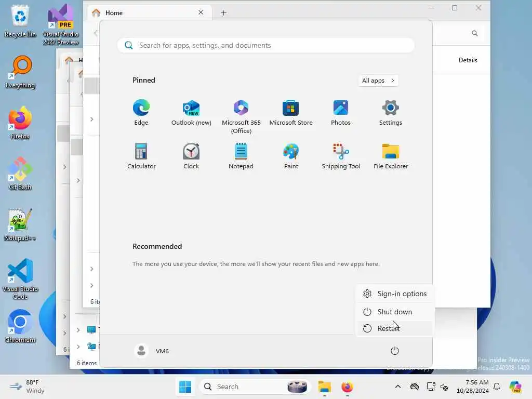The width and height of the screenshot is (532, 399).
Task: Select Visual Studio Code desktop shortcut
Action: (x=20, y=279)
